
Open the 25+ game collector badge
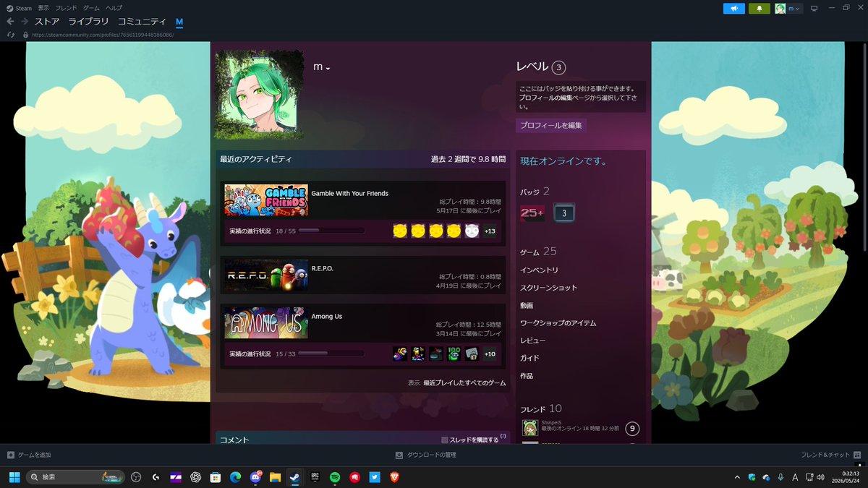point(532,213)
